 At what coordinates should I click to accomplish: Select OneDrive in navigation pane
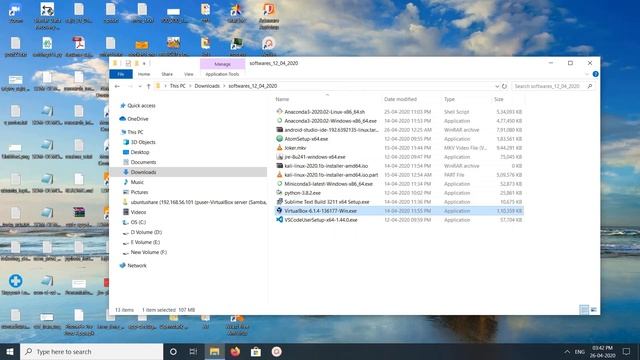click(x=138, y=119)
